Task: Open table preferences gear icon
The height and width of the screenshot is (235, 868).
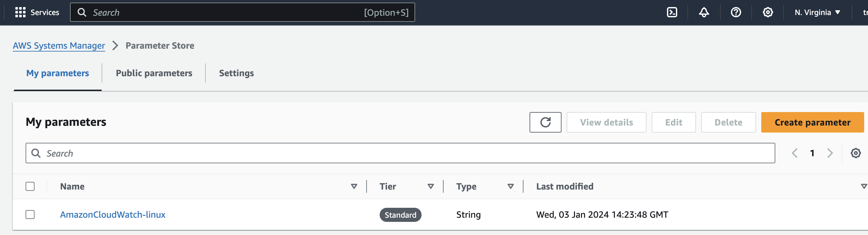Action: point(856,153)
